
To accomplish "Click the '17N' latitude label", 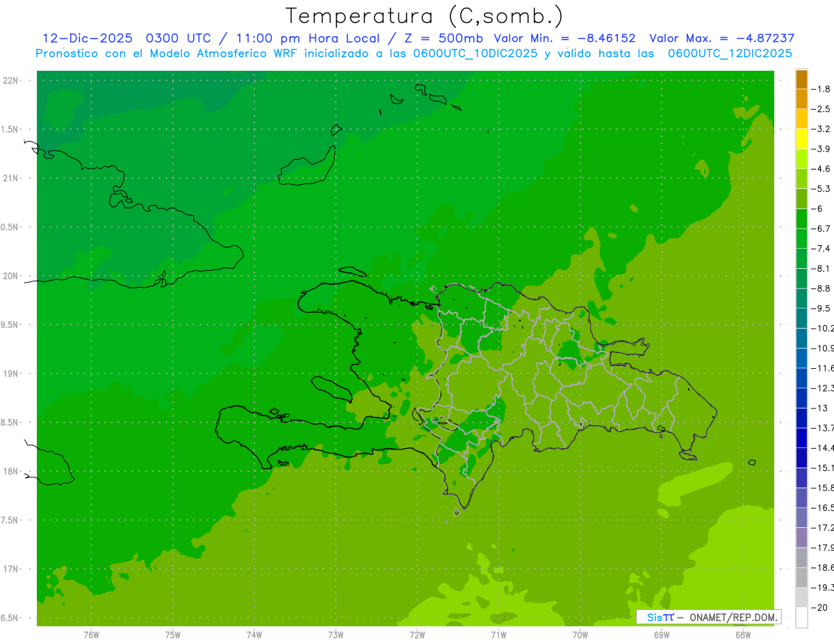I will [12, 569].
